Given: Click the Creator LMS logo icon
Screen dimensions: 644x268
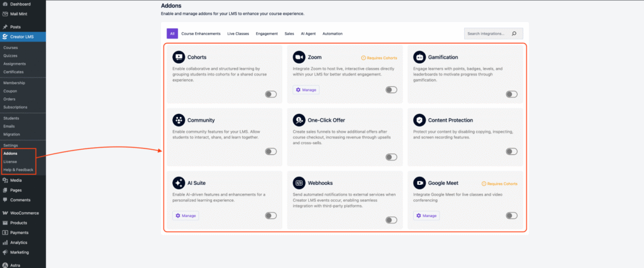Looking at the screenshot, I should [x=5, y=37].
